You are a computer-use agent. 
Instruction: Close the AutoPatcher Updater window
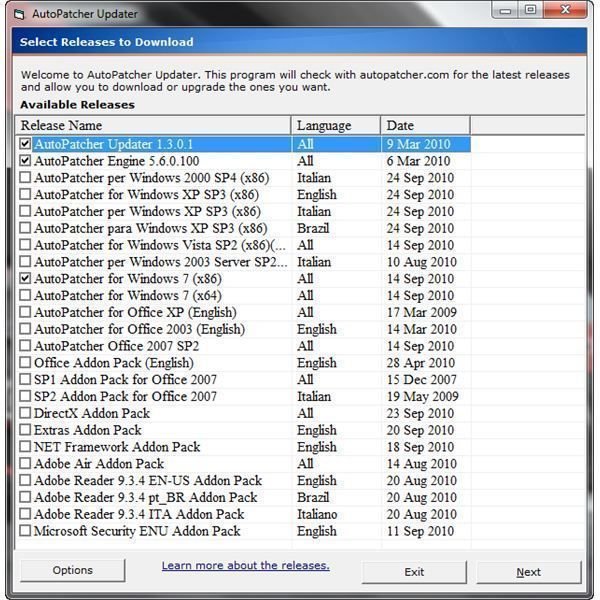[x=565, y=10]
